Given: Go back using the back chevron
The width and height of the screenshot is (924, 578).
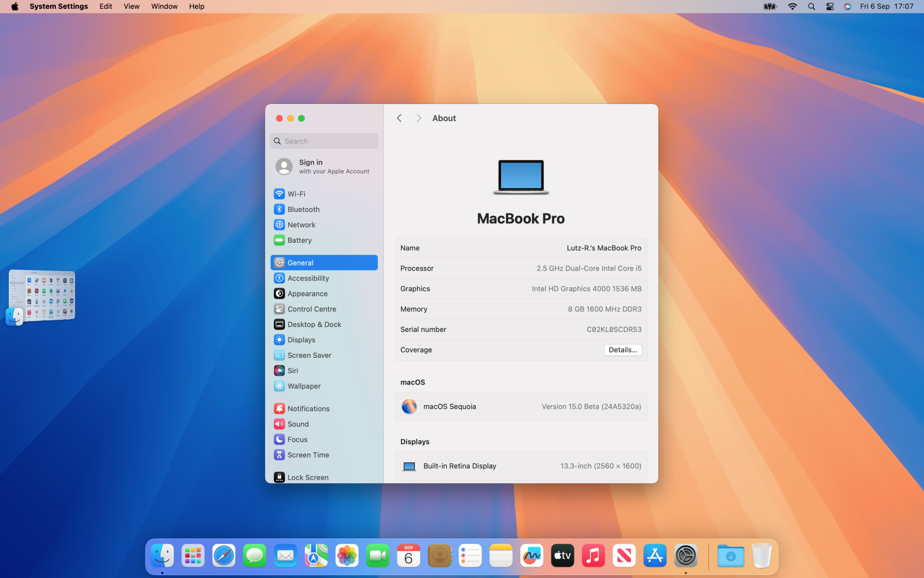Looking at the screenshot, I should point(399,118).
